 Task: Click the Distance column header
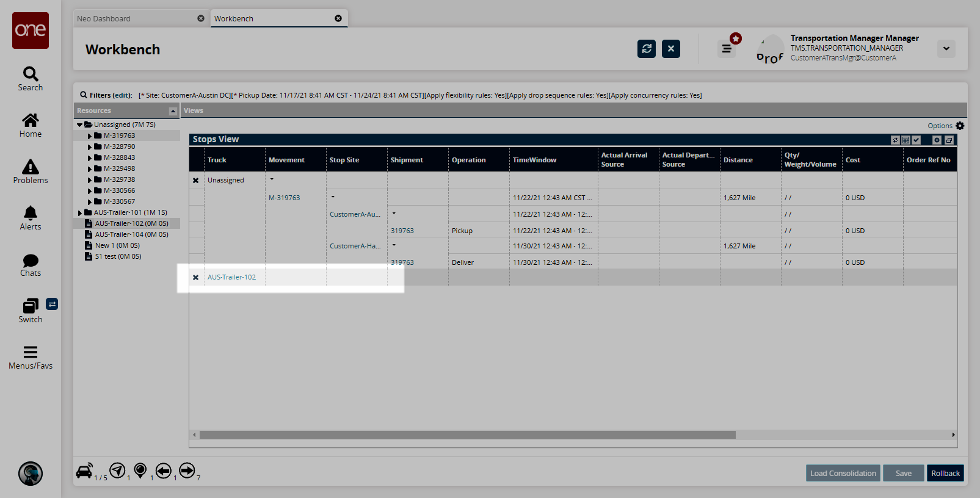[750, 160]
